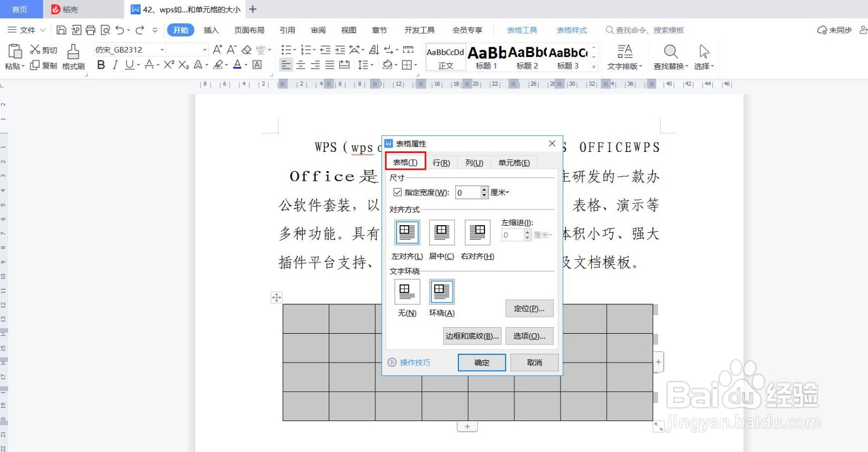Image resolution: width=868 pixels, height=452 pixels.
Task: Switch to 行 tab in dialog
Action: [441, 163]
